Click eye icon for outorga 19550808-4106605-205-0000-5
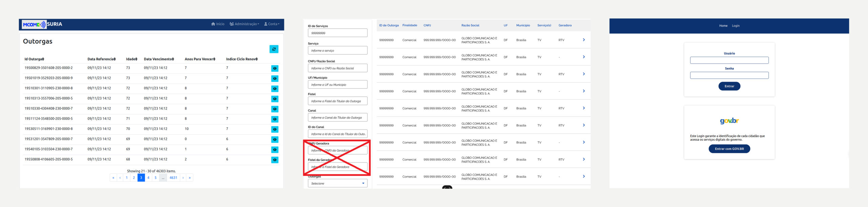This screenshot has height=207, width=868. (275, 160)
